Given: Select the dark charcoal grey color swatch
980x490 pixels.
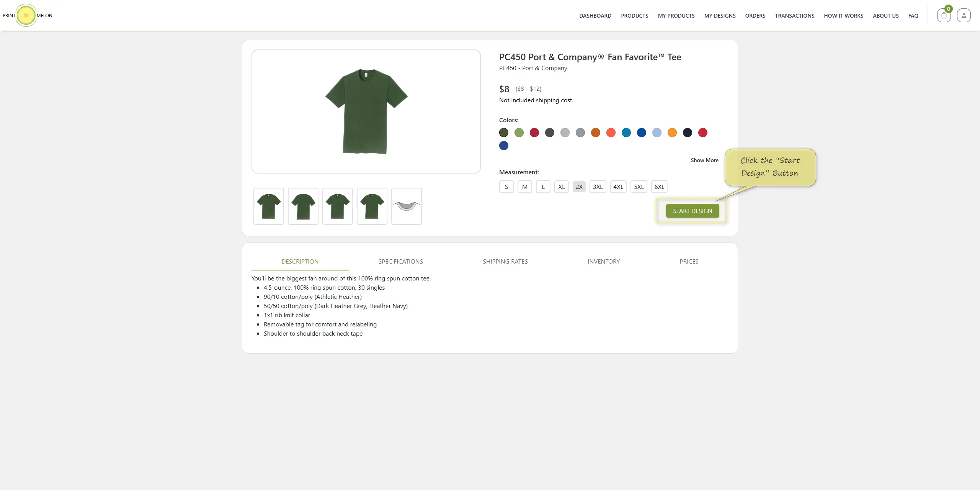Looking at the screenshot, I should click(x=549, y=133).
